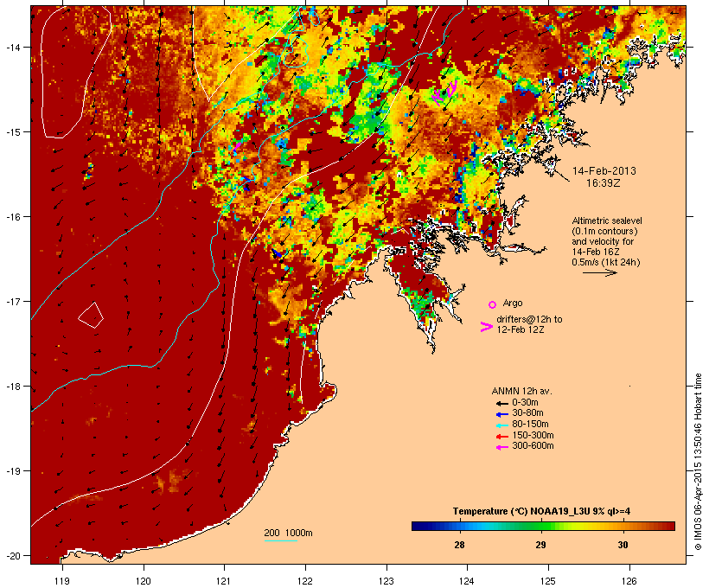Click the longitude label 125

click(548, 581)
